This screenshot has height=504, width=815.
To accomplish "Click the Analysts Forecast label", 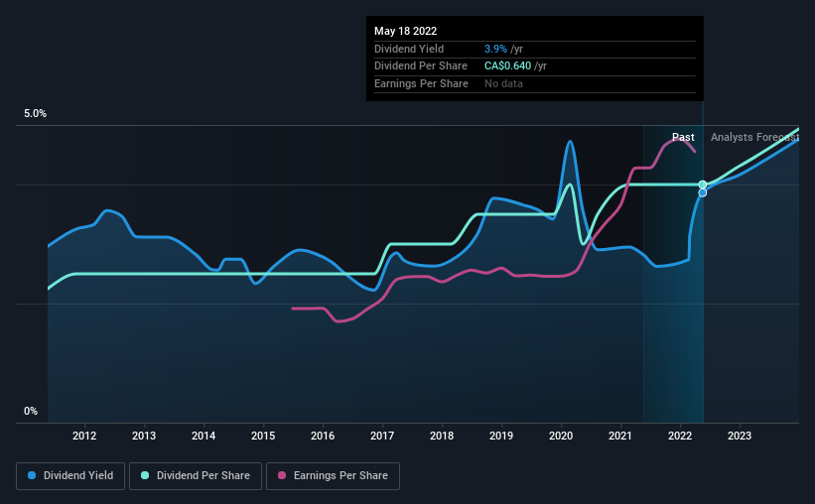I will point(754,137).
